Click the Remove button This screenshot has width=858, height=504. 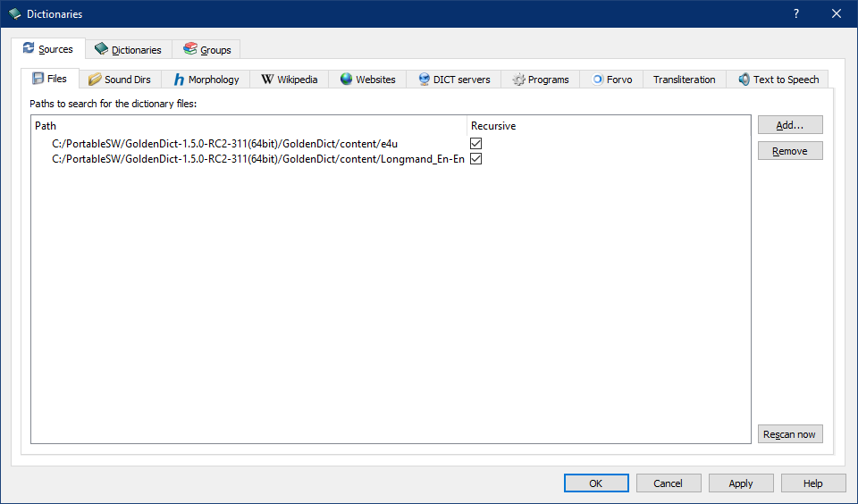(x=790, y=151)
